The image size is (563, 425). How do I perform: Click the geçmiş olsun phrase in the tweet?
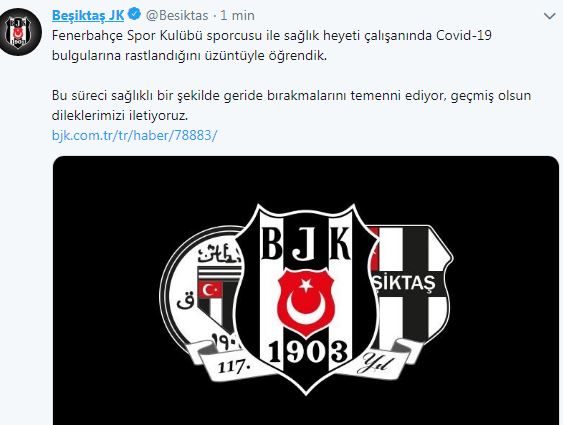pyautogui.click(x=490, y=96)
